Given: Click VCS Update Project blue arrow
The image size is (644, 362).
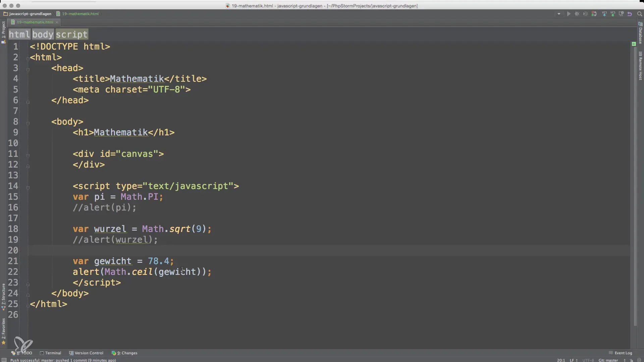Looking at the screenshot, I should click(604, 14).
